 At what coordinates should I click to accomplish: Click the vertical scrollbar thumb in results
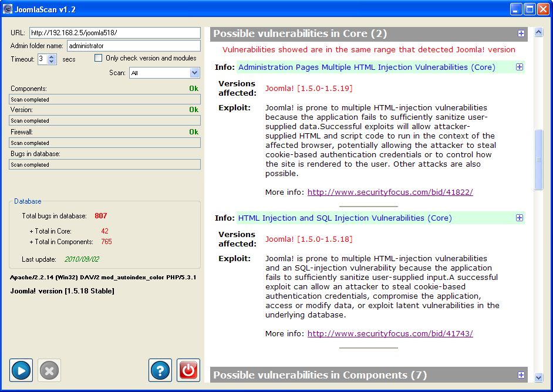(538, 160)
